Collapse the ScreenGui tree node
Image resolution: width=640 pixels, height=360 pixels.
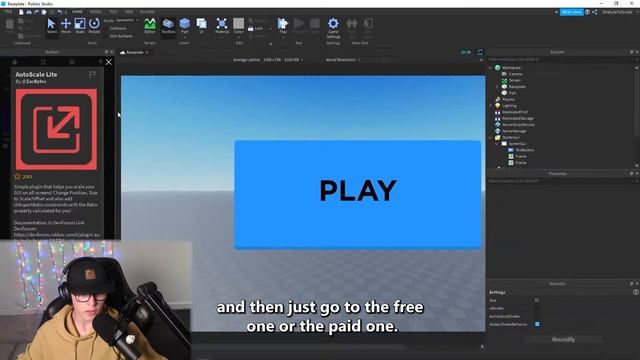click(497, 144)
